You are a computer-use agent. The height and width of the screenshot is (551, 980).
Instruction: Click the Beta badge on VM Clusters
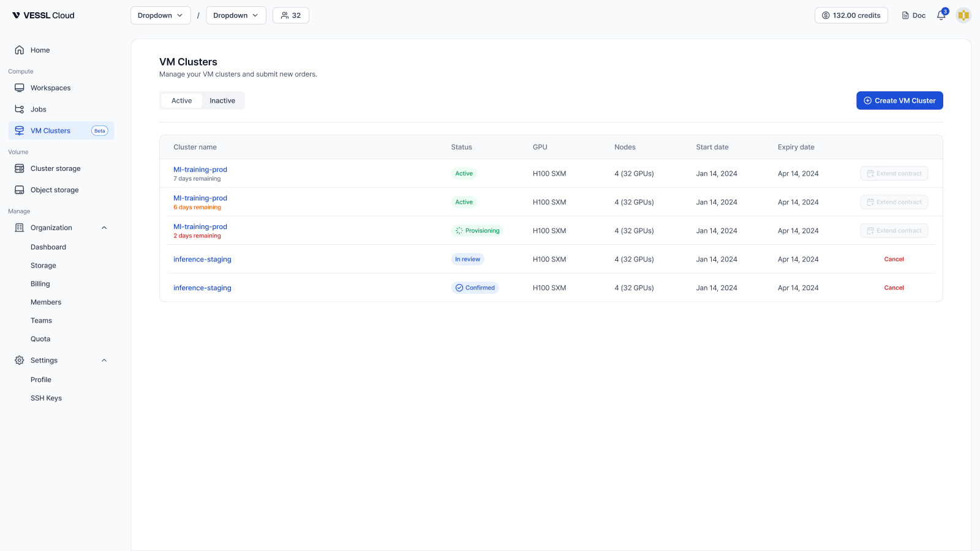[100, 131]
